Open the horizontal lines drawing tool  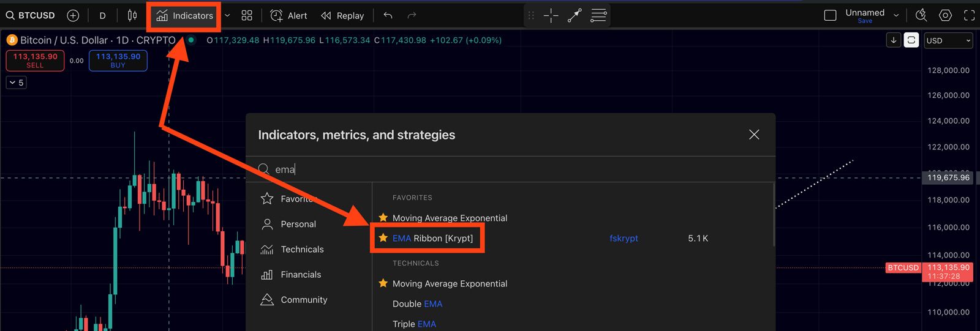tap(598, 15)
